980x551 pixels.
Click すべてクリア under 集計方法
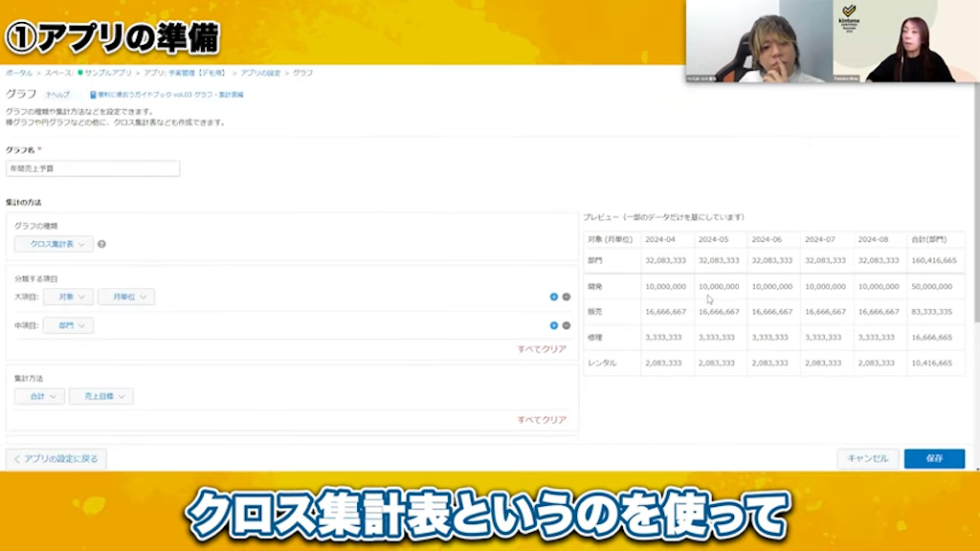click(542, 420)
